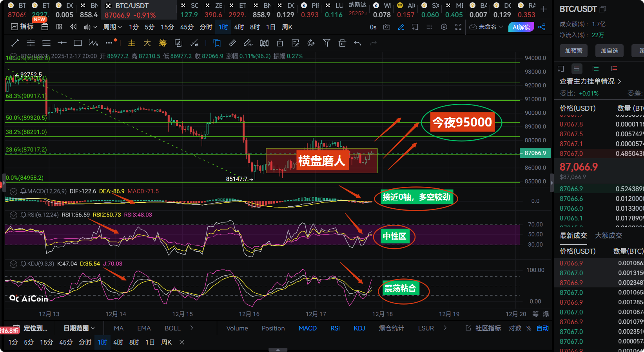Add a new symbol tab with plus
Image resolution: width=644 pixels, height=352 pixels.
pos(544,9)
